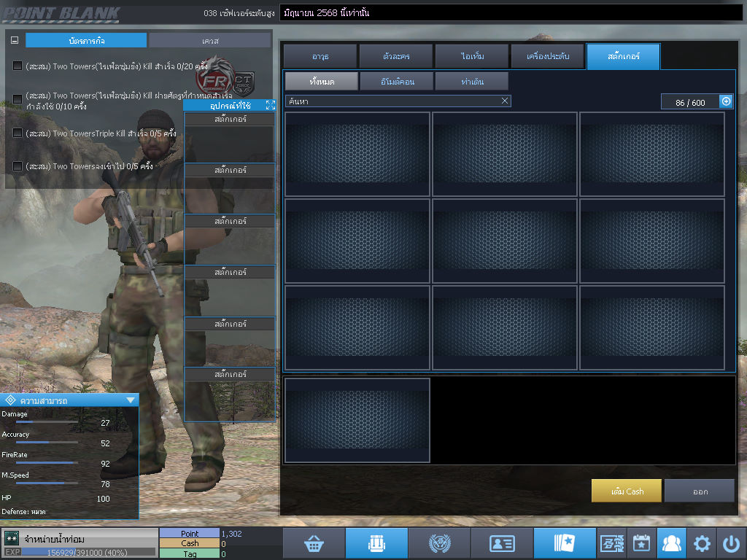Click the plus icon beside 86 / 600
Image resolution: width=747 pixels, height=560 pixels.
[x=726, y=101]
